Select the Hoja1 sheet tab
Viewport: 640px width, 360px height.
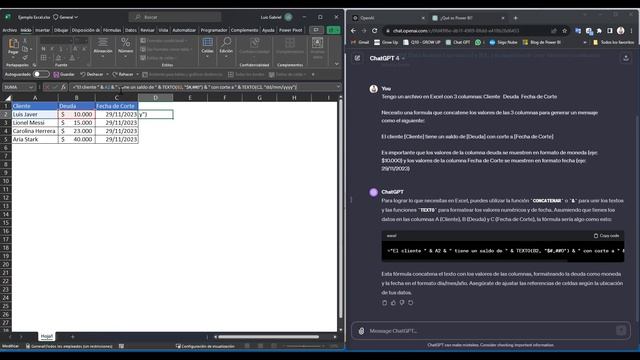tap(47, 336)
